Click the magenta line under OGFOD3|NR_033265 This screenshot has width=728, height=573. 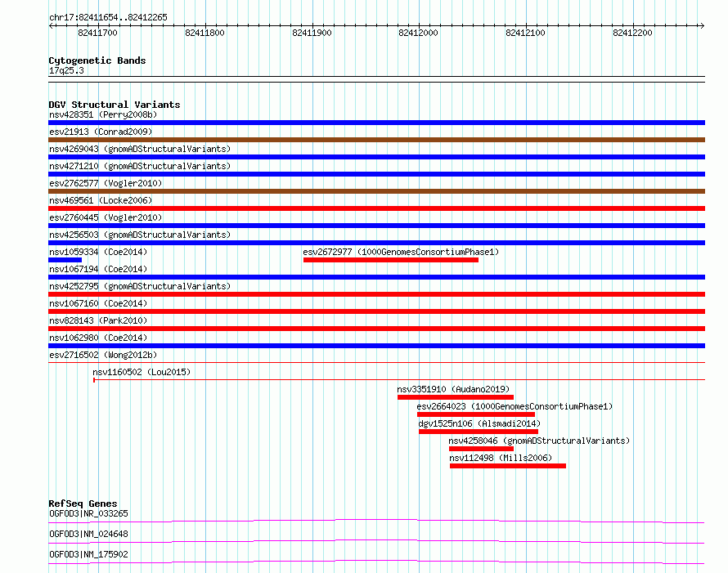click(376, 521)
